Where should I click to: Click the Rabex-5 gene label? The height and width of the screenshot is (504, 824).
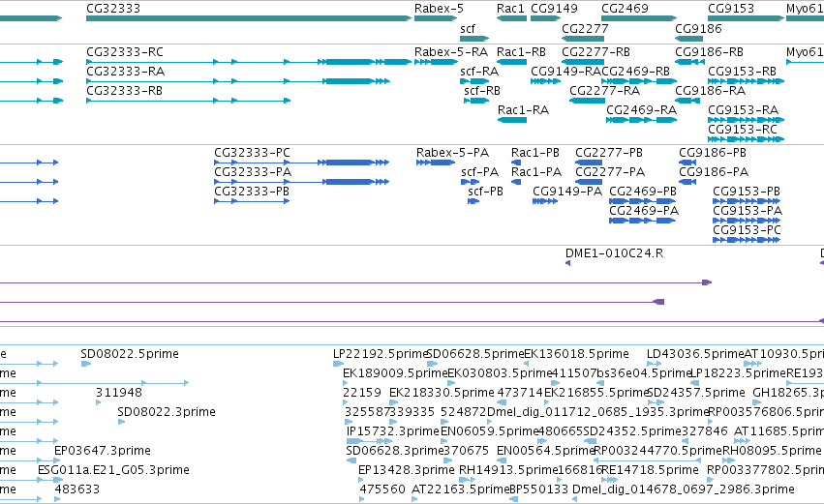click(439, 9)
